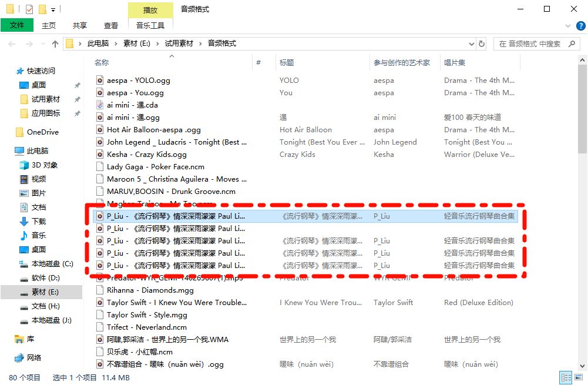Switch to details view icon in status bar

pyautogui.click(x=566, y=377)
